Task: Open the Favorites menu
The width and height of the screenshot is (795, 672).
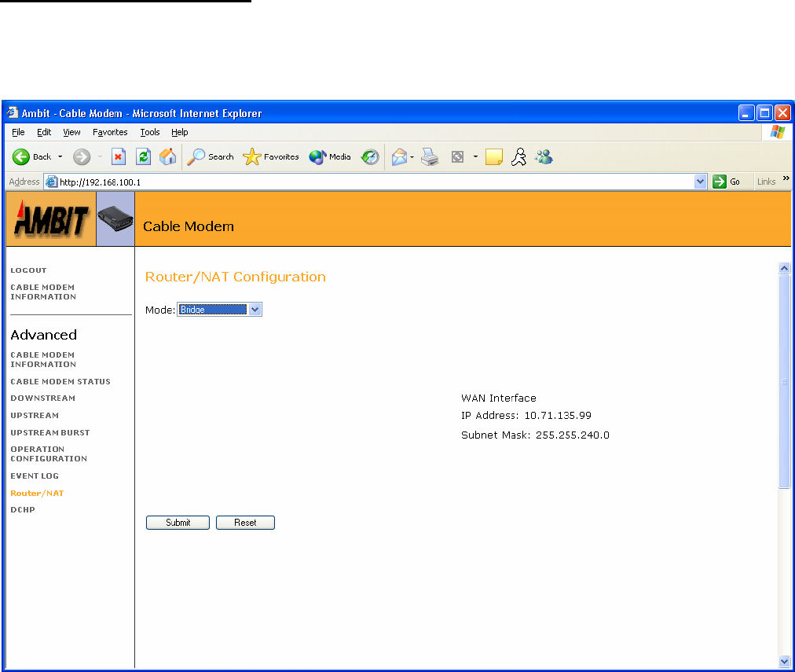Action: click(x=110, y=132)
